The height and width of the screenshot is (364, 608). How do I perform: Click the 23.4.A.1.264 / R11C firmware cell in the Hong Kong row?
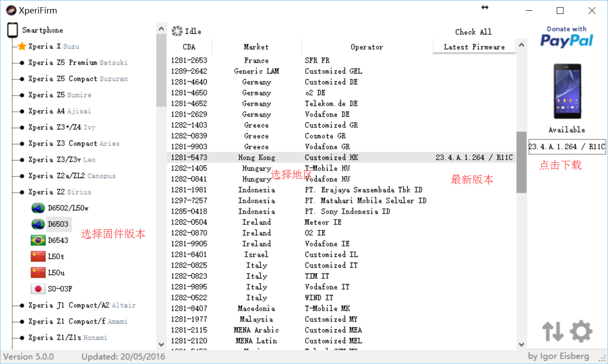474,157
